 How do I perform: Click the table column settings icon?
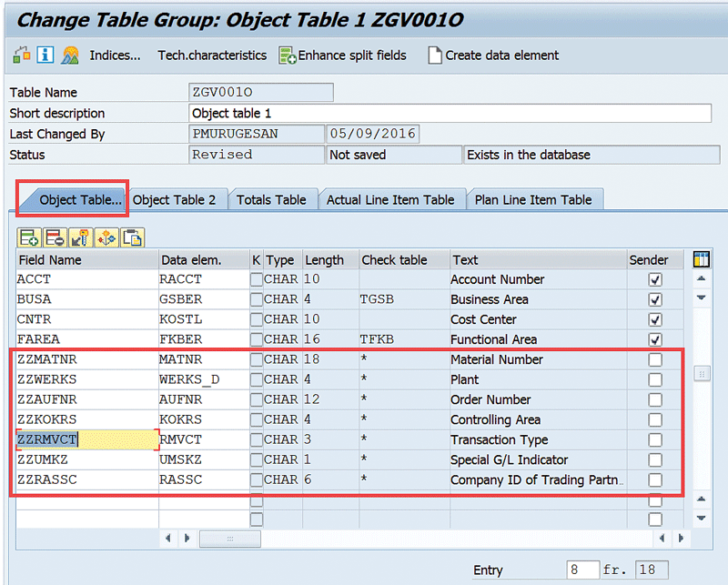click(x=701, y=260)
